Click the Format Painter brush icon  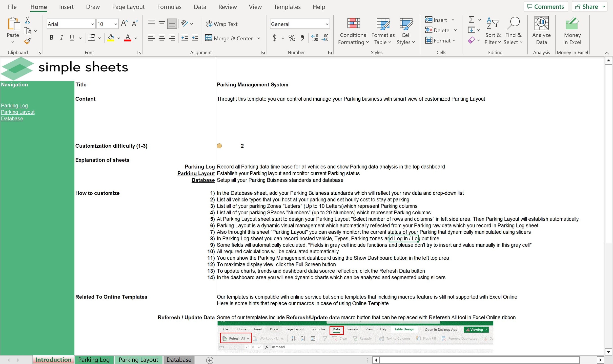pyautogui.click(x=27, y=41)
